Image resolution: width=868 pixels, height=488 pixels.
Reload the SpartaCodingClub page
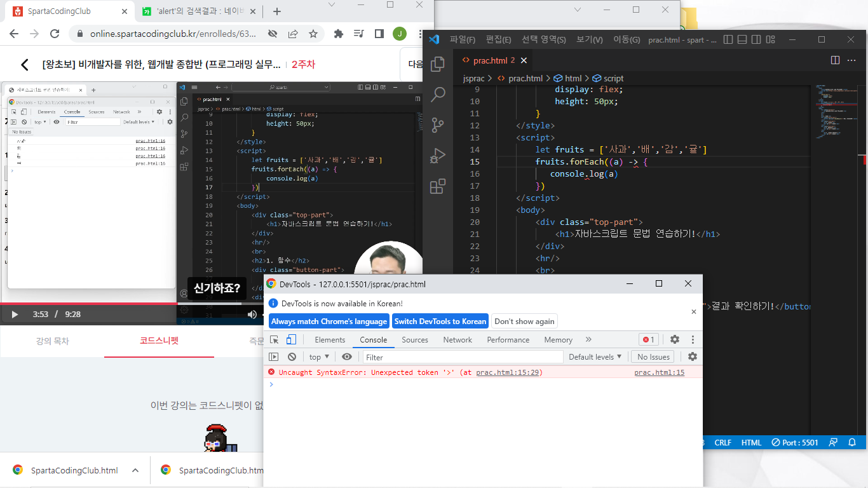coord(55,34)
